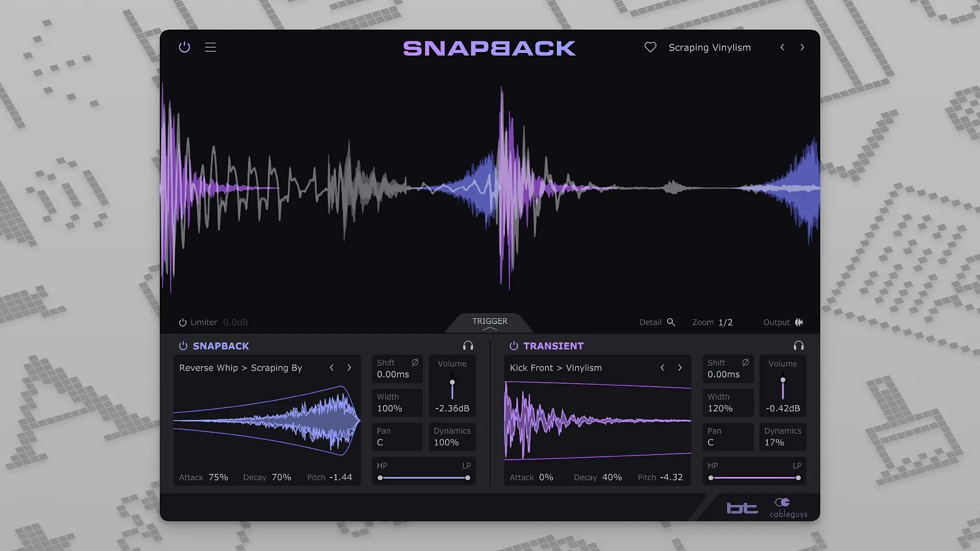980x551 pixels.
Task: Click Snapback Shift 0.00ms field
Action: pyautogui.click(x=398, y=369)
